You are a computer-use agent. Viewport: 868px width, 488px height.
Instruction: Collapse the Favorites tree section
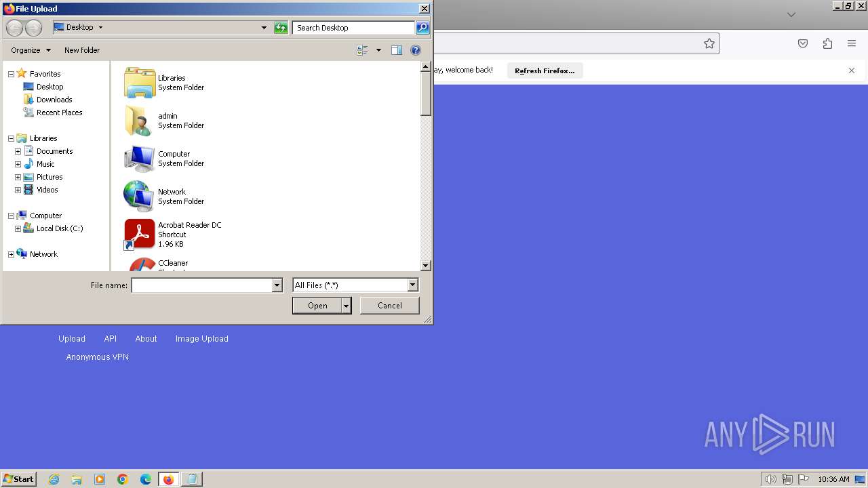pos(11,74)
